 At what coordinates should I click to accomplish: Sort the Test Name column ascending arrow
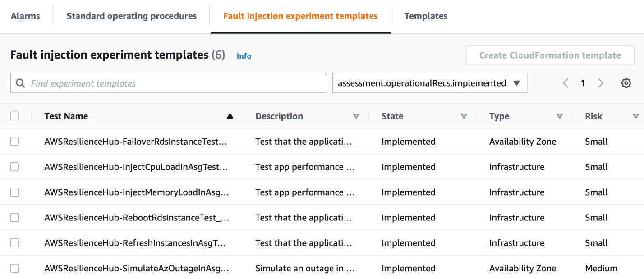(x=230, y=116)
